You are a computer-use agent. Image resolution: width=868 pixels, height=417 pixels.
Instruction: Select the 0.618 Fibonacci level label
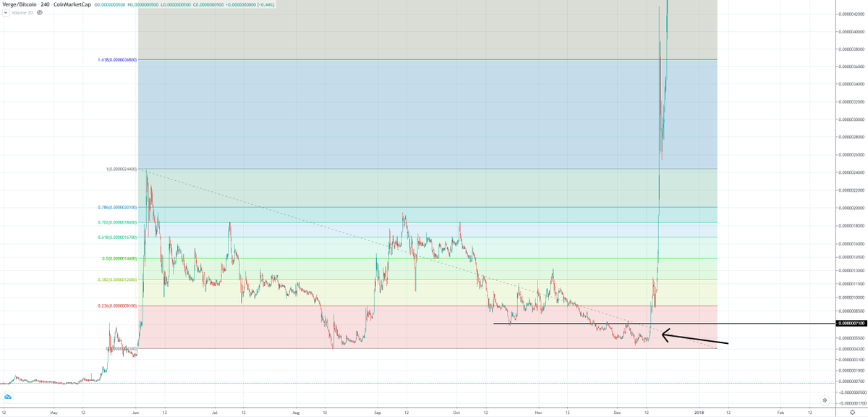tap(117, 237)
